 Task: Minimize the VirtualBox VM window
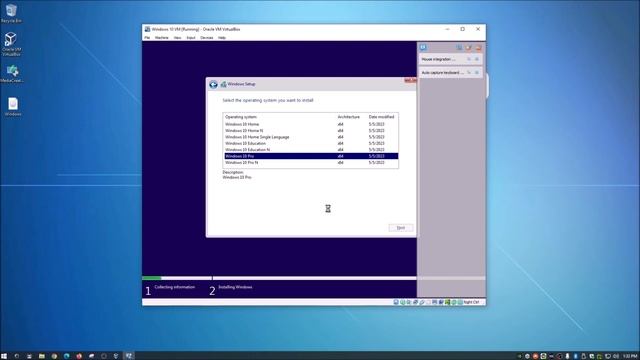pyautogui.click(x=447, y=29)
